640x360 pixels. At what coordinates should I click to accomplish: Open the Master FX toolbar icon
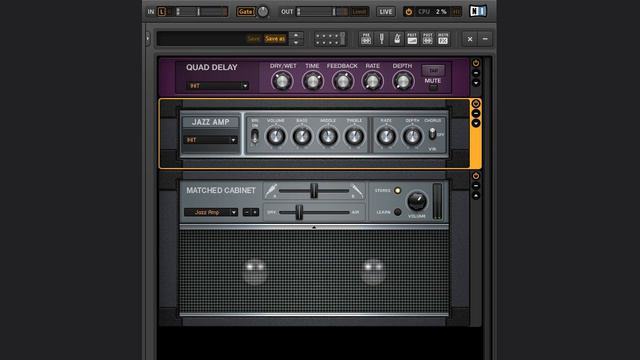tap(443, 39)
